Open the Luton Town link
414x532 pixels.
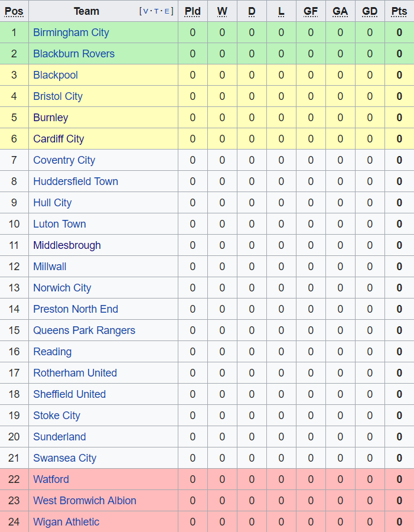[60, 224]
